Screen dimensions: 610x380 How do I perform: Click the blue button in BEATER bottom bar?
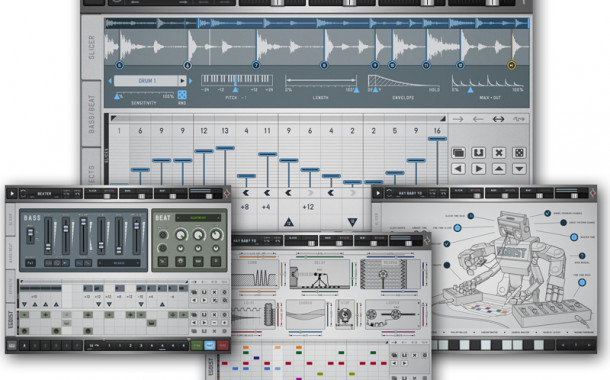210,345
